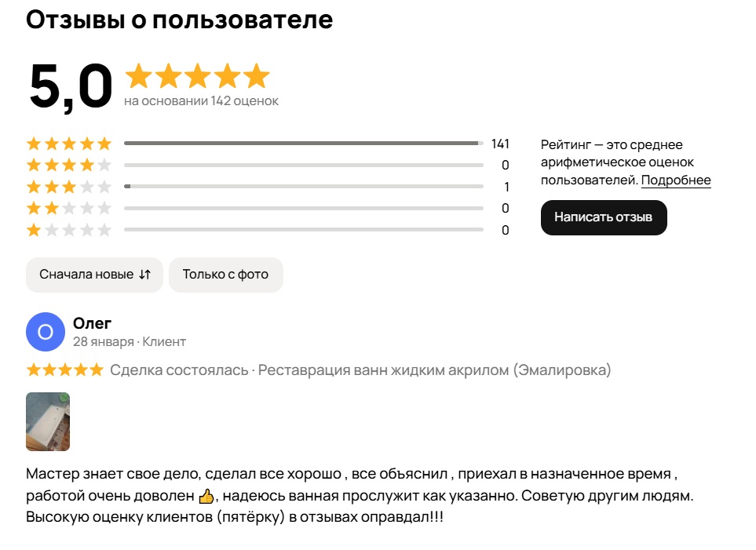Open the bathtub review photo thumbnail

(48, 421)
